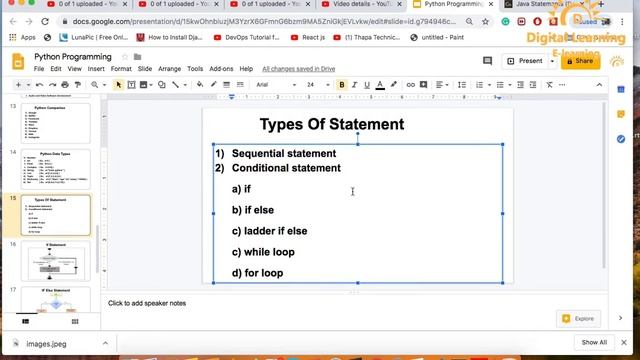Clear formatting from selected text

pos(549,85)
